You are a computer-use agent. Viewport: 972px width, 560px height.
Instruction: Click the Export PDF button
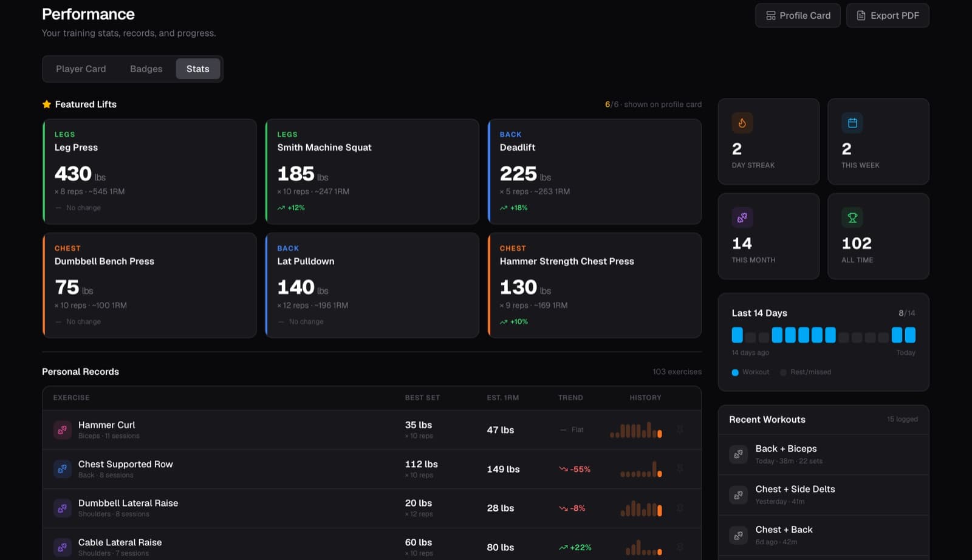click(x=888, y=16)
